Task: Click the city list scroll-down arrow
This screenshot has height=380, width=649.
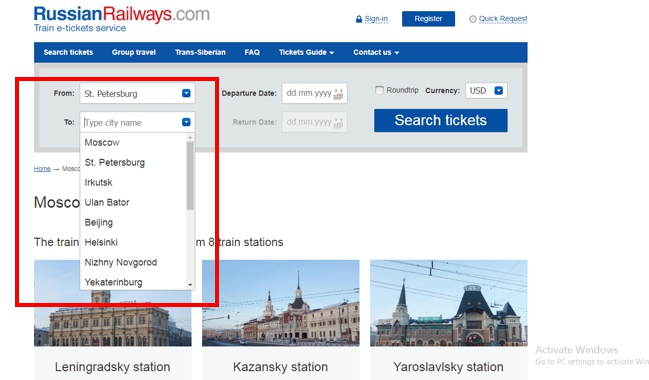Action: click(x=190, y=285)
